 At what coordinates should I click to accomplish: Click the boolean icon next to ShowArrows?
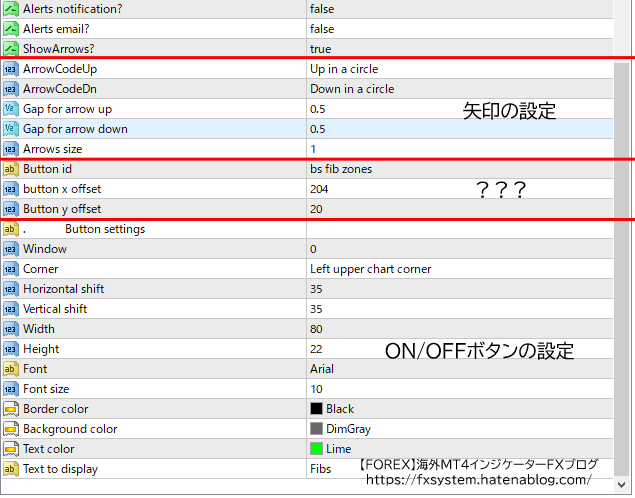(11, 49)
